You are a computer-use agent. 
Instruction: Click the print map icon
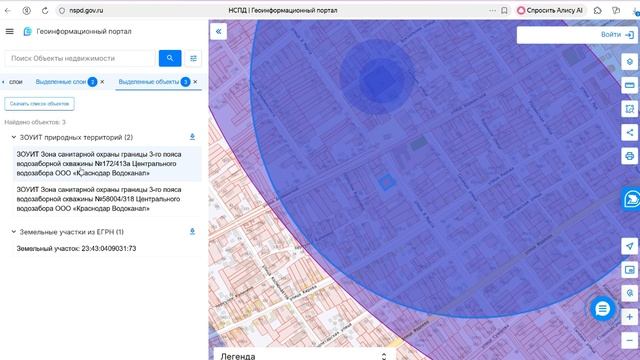pyautogui.click(x=629, y=156)
